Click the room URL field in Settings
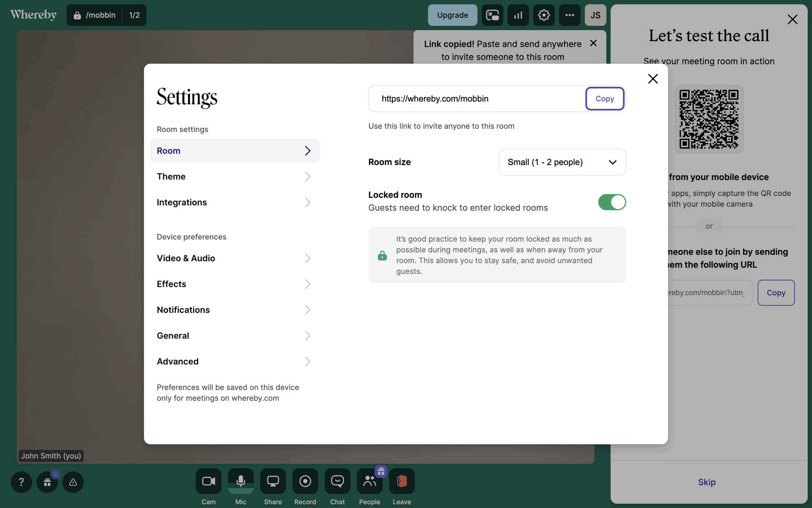 (x=477, y=99)
